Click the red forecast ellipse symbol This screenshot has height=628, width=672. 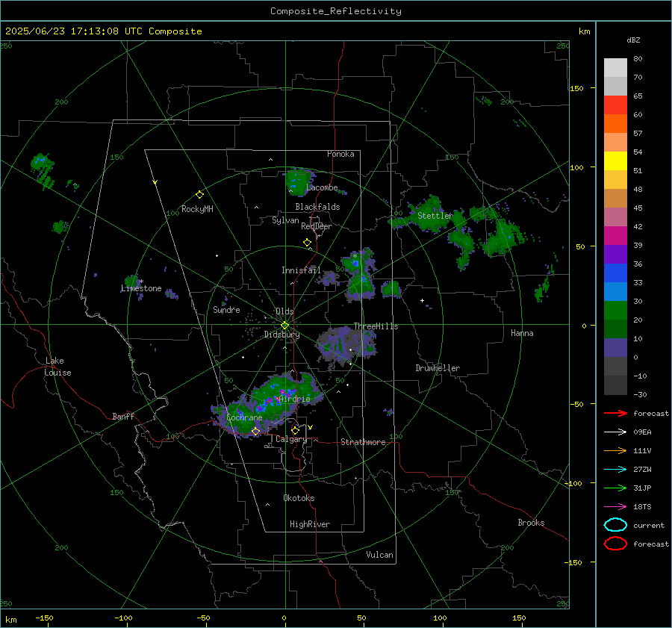tap(615, 544)
